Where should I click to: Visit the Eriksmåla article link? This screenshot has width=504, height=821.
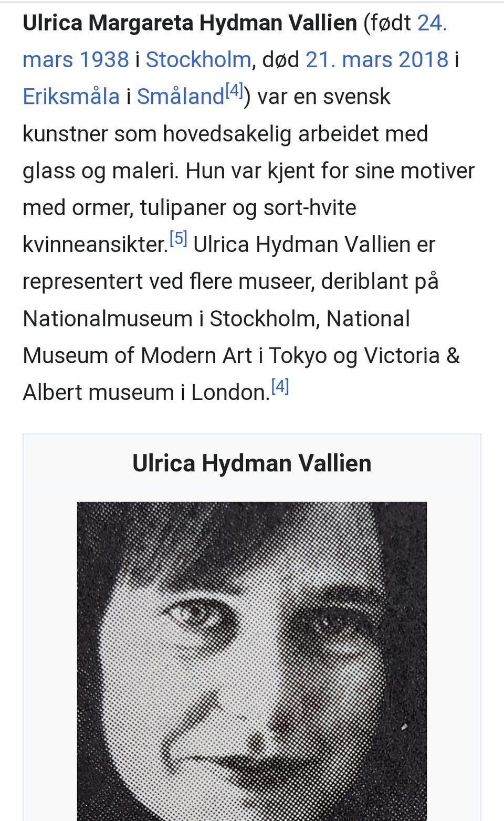(x=71, y=97)
